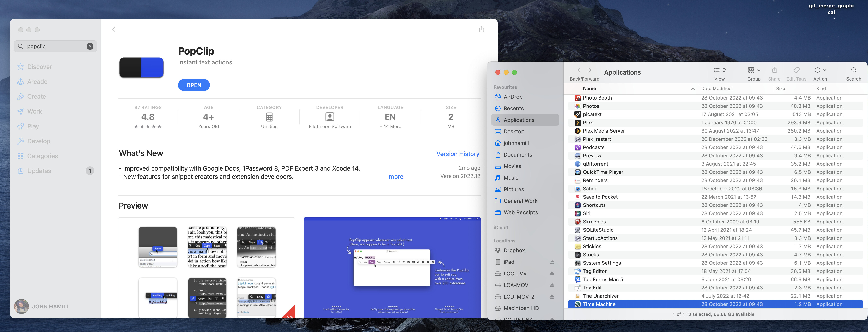Select Develop in App Store sidebar

point(38,141)
